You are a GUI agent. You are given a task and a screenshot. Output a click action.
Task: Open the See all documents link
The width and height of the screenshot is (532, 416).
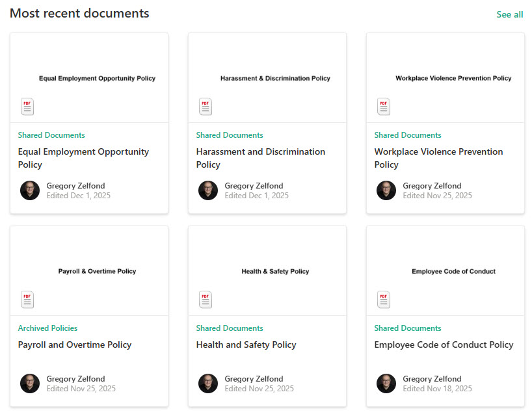(x=509, y=14)
